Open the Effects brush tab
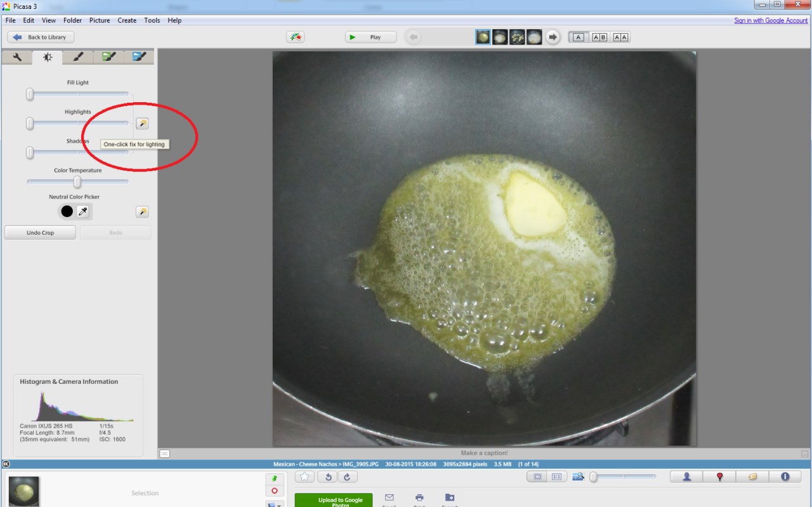 coord(78,57)
